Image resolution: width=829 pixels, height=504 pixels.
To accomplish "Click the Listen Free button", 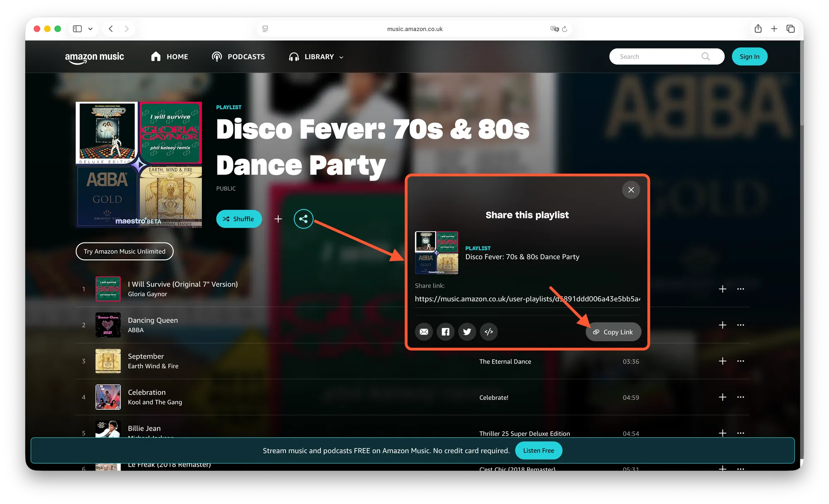I will [538, 451].
